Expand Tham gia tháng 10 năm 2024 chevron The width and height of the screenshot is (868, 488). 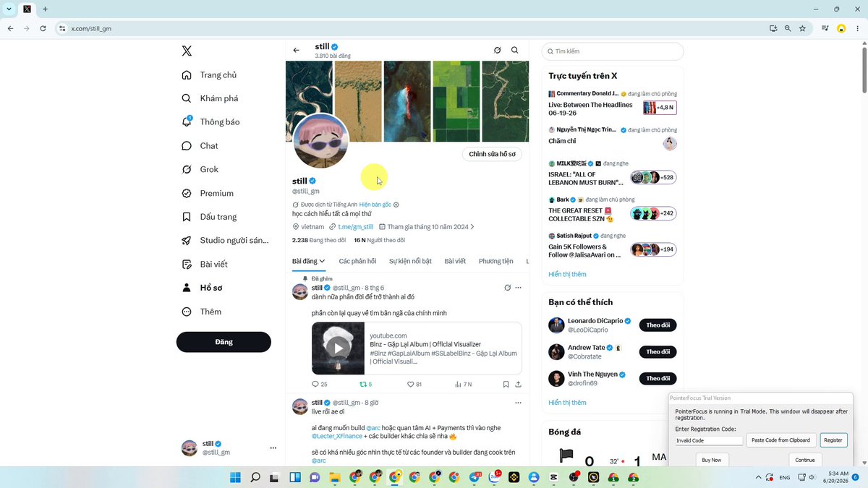point(473,227)
